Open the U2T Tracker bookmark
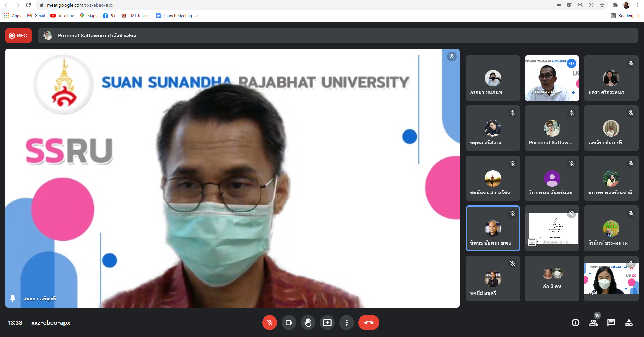This screenshot has width=644, height=337. pyautogui.click(x=136, y=16)
